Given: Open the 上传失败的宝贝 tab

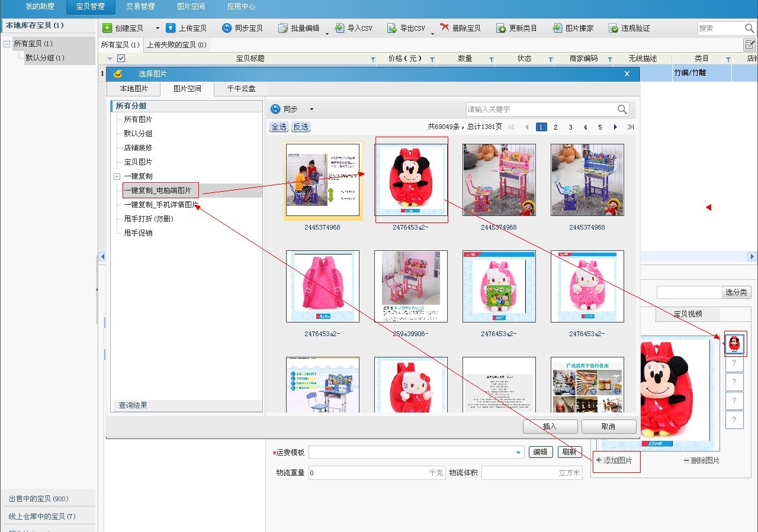Looking at the screenshot, I should (176, 44).
